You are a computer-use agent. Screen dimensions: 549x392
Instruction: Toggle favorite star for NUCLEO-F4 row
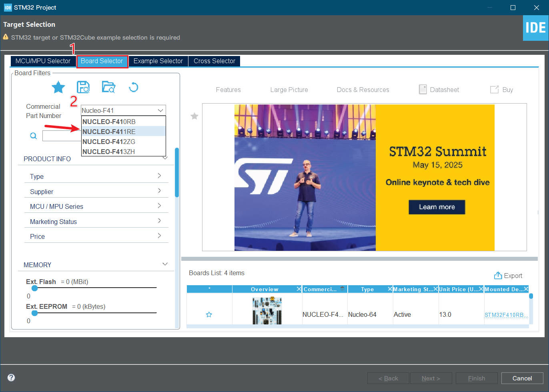pyautogui.click(x=209, y=314)
